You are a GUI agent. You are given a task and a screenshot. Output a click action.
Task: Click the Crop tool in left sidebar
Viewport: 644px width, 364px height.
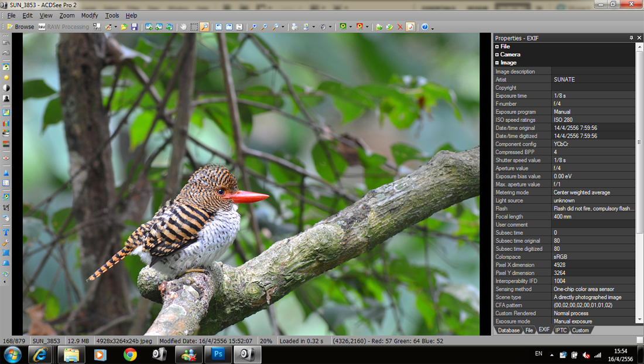(6, 207)
